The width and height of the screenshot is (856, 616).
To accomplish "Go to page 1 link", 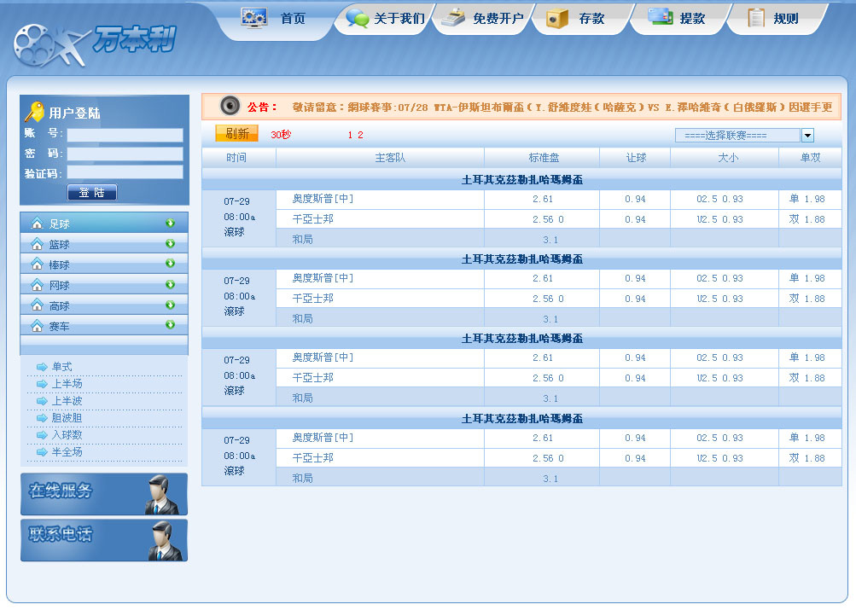I will (x=350, y=135).
